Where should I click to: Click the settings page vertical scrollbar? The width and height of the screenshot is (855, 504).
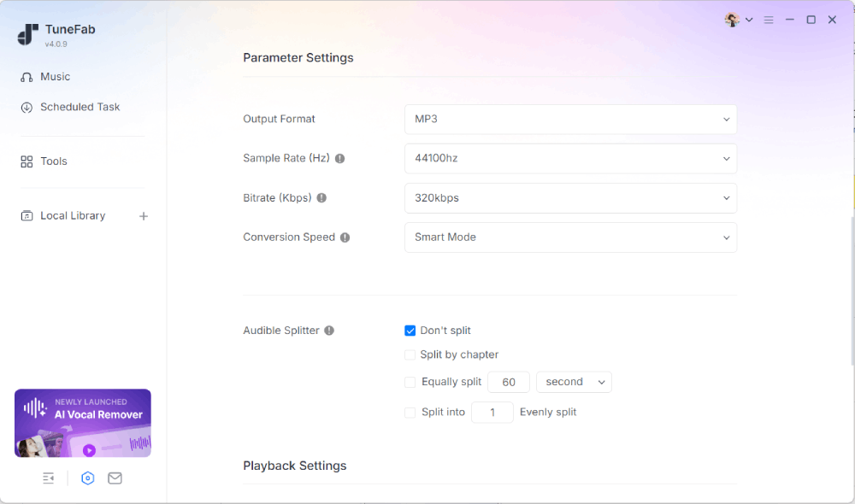(x=852, y=291)
